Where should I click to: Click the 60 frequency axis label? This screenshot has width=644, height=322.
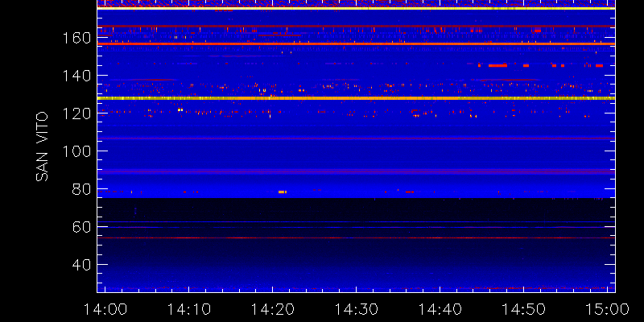point(82,227)
